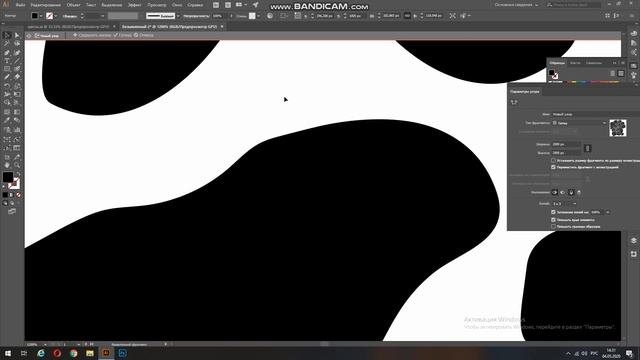This screenshot has width=640, height=360.
Task: Select the Rotate tool
Action: click(x=7, y=86)
